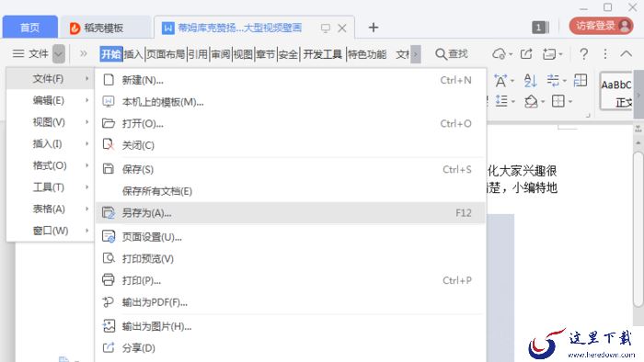Switch to the 开始 ribbon tab

tap(111, 54)
